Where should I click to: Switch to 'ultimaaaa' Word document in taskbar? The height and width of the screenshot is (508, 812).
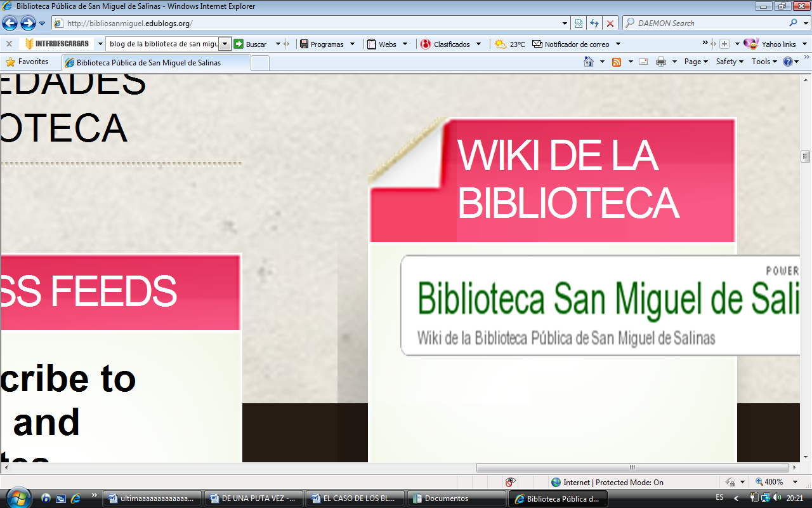(152, 498)
